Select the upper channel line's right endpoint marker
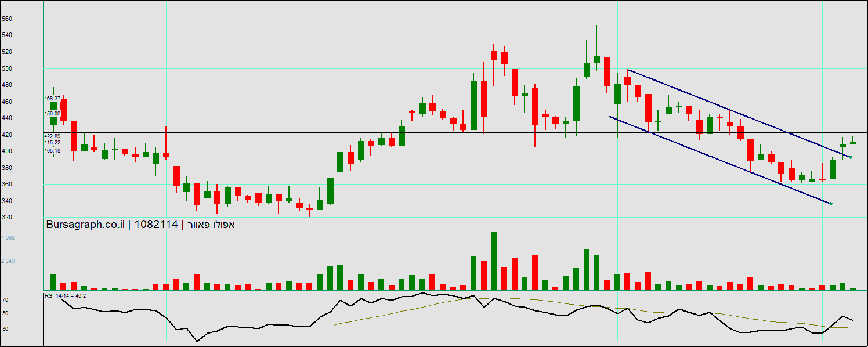The height and width of the screenshot is (347, 868). pyautogui.click(x=851, y=157)
